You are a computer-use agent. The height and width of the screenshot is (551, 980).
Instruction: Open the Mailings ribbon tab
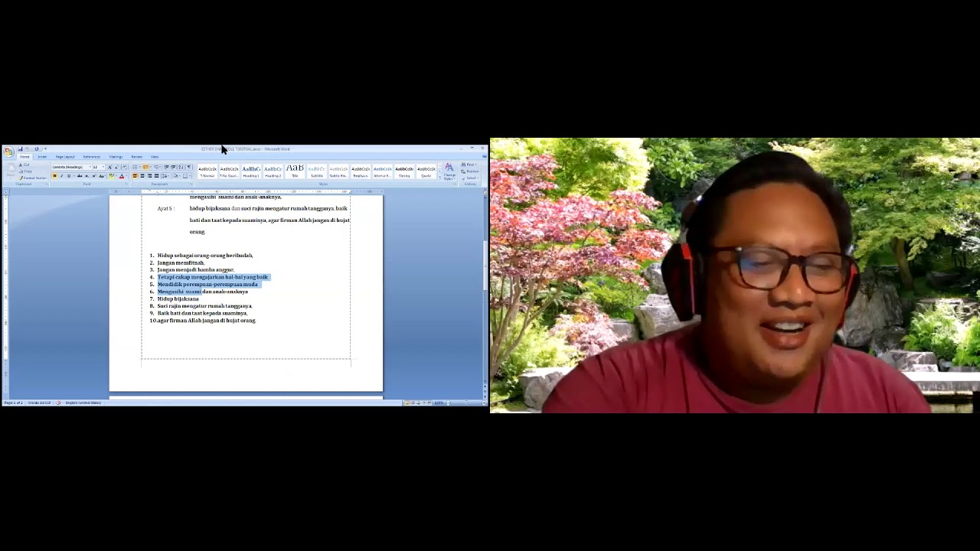pyautogui.click(x=116, y=157)
